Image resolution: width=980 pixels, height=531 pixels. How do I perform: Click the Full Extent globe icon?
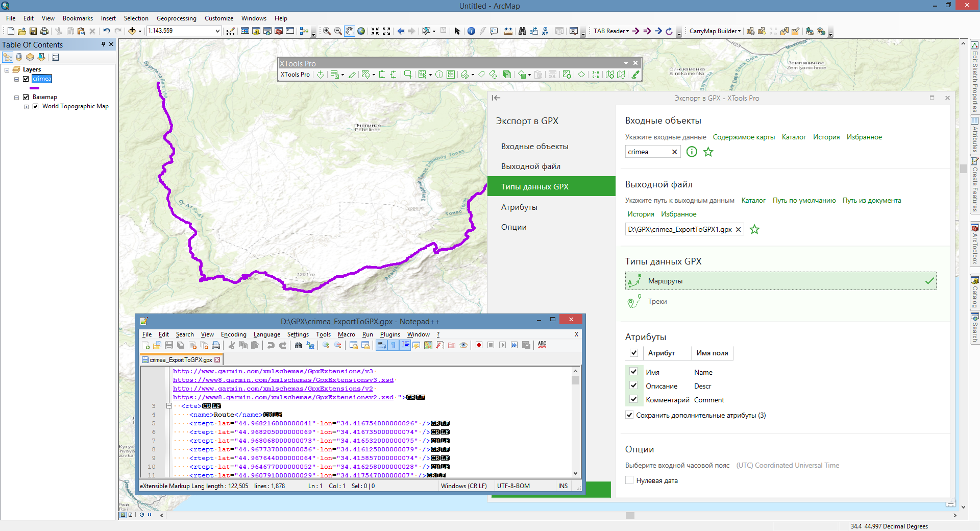361,31
